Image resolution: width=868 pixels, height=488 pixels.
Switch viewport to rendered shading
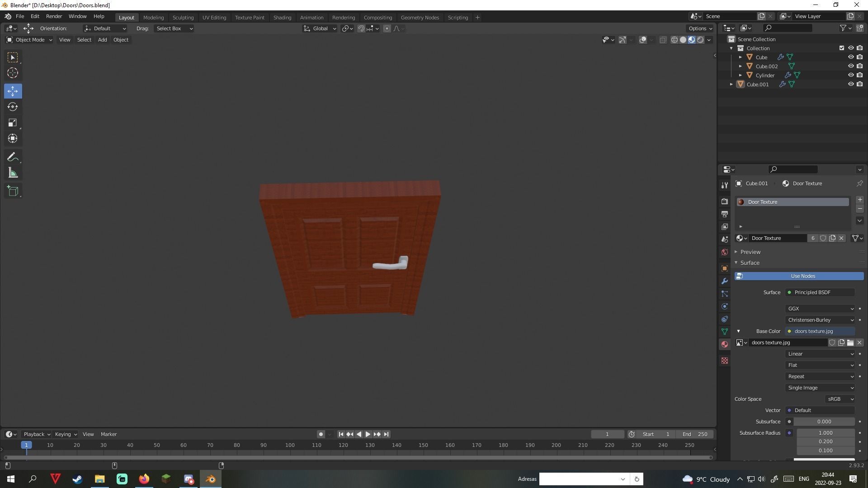tap(700, 40)
